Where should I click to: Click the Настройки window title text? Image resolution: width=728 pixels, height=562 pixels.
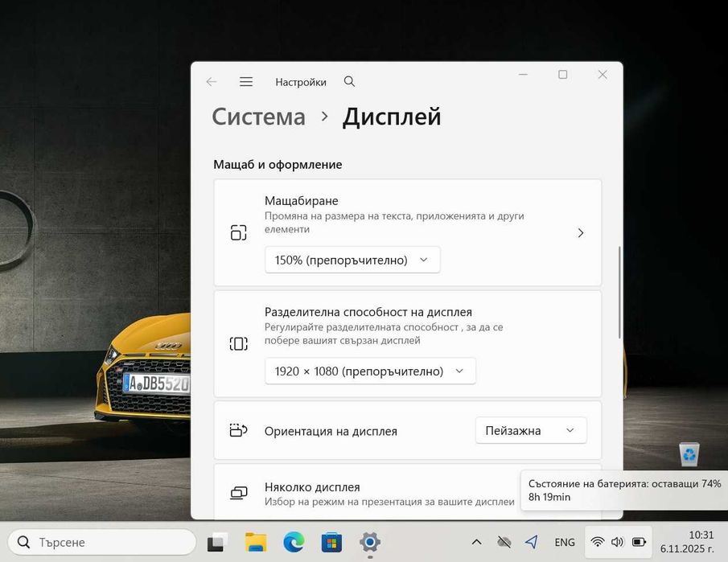coord(301,82)
